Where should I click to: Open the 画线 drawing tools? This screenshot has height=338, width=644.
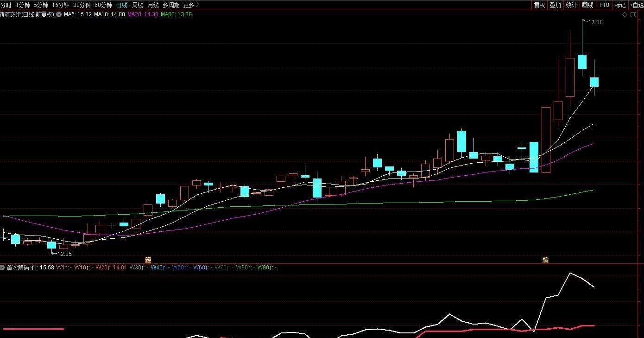point(587,5)
